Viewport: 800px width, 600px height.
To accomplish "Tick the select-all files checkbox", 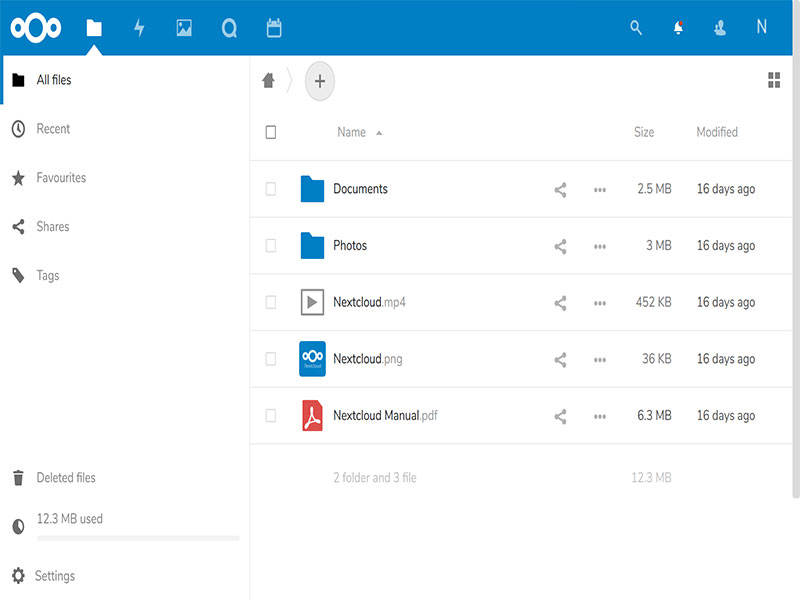I will pos(271,132).
